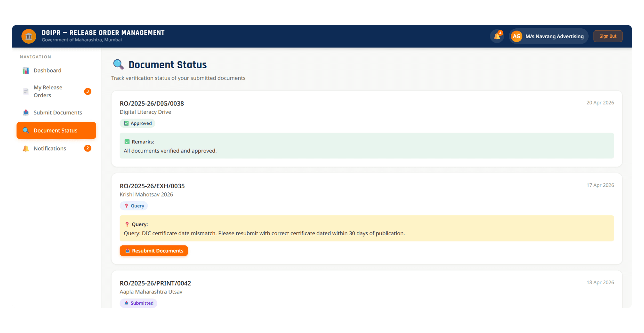
Task: Click the checkmark icon next to Remarks
Action: [x=127, y=142]
